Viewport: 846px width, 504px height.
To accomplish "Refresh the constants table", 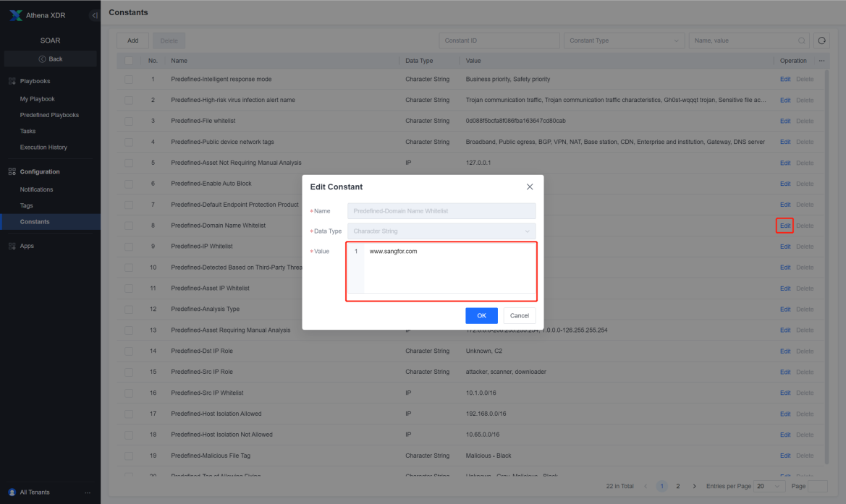I will tap(821, 40).
